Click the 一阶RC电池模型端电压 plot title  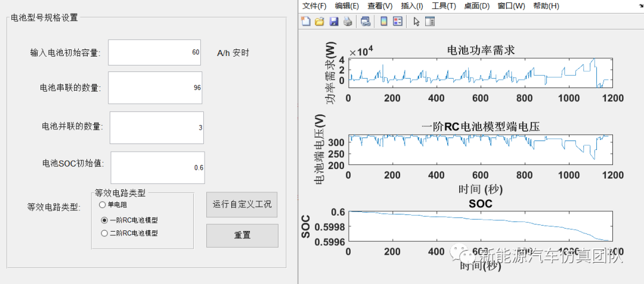click(481, 127)
